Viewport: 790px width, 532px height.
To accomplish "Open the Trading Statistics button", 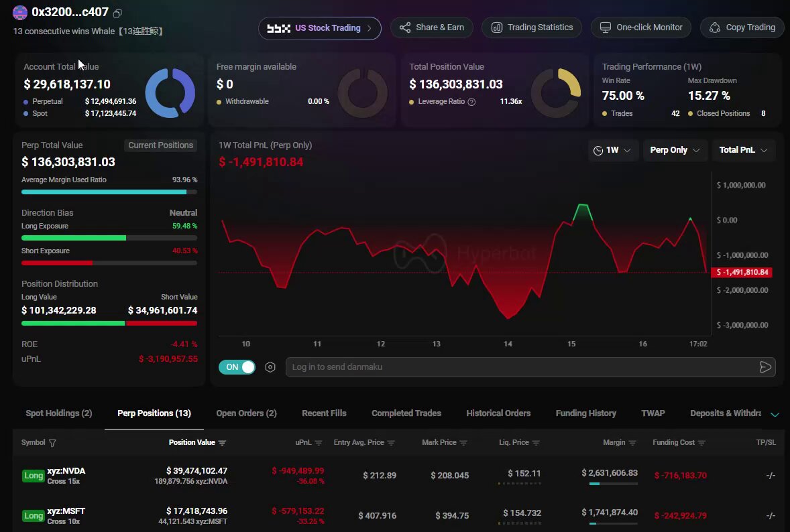I will click(x=532, y=27).
